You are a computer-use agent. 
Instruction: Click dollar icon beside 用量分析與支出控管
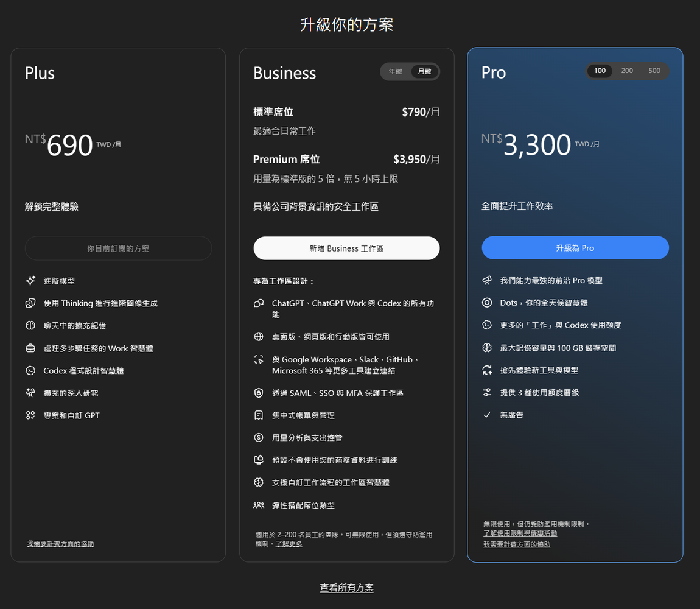(259, 437)
